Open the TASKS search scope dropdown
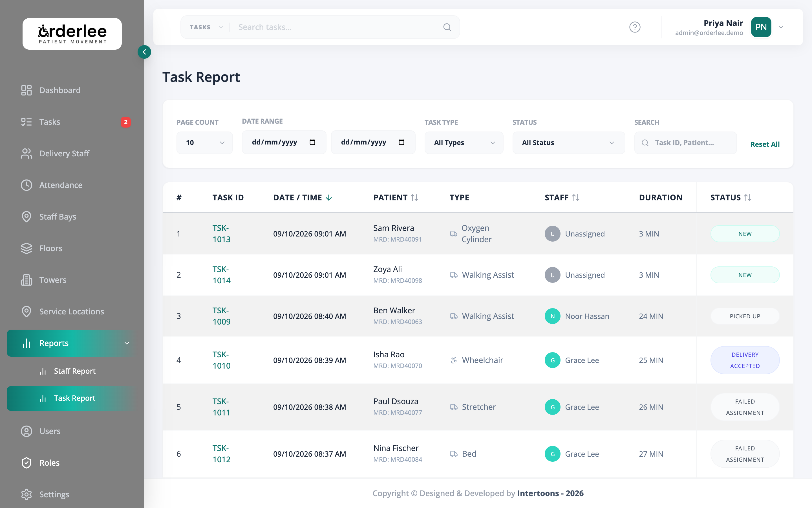Viewport: 812px width, 508px height. click(x=206, y=27)
